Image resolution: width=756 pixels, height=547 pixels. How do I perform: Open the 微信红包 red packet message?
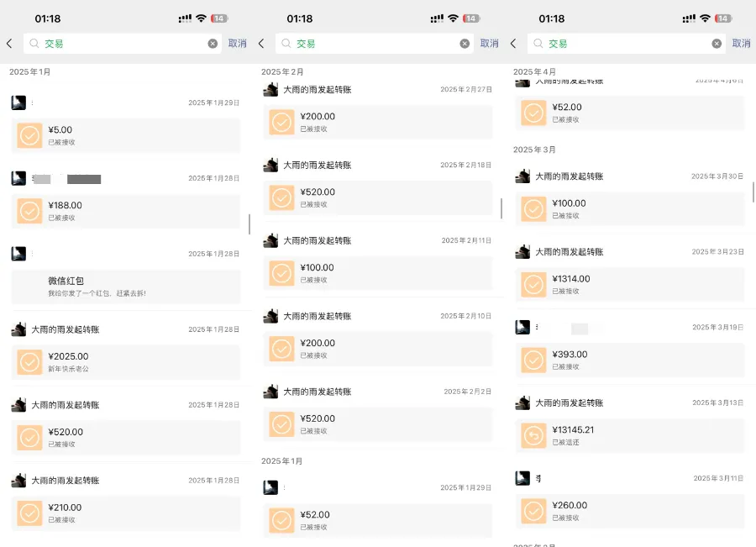click(x=126, y=287)
